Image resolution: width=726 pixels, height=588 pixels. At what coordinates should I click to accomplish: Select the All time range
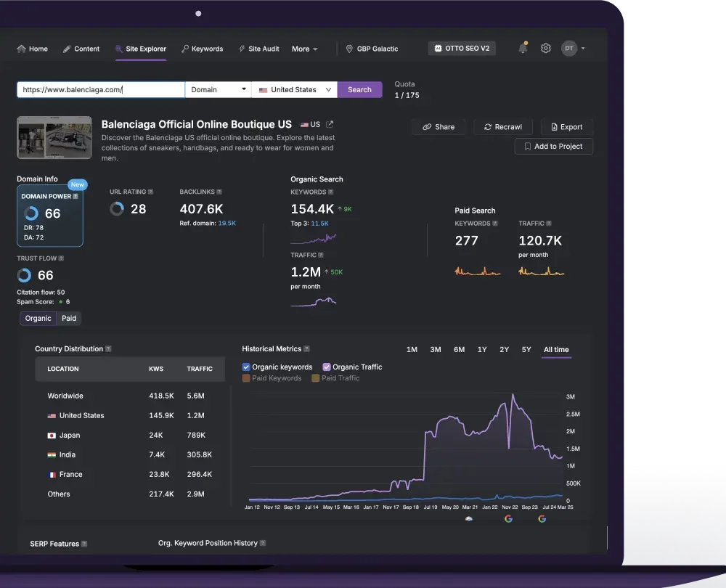pyautogui.click(x=556, y=350)
